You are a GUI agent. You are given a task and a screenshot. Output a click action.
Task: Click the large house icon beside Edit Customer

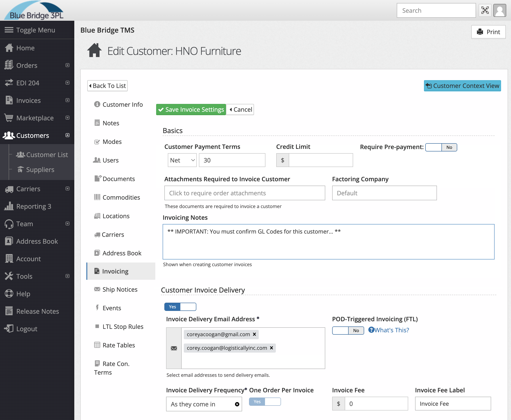coord(95,50)
